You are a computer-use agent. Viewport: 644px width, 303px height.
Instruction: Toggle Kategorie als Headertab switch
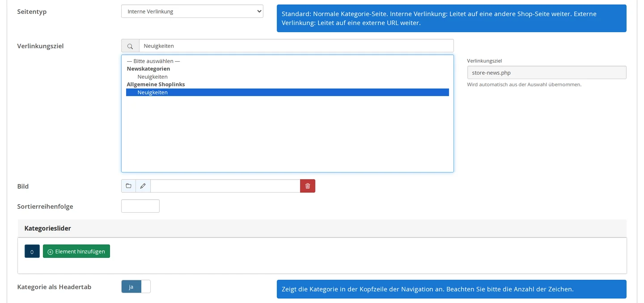coord(136,286)
